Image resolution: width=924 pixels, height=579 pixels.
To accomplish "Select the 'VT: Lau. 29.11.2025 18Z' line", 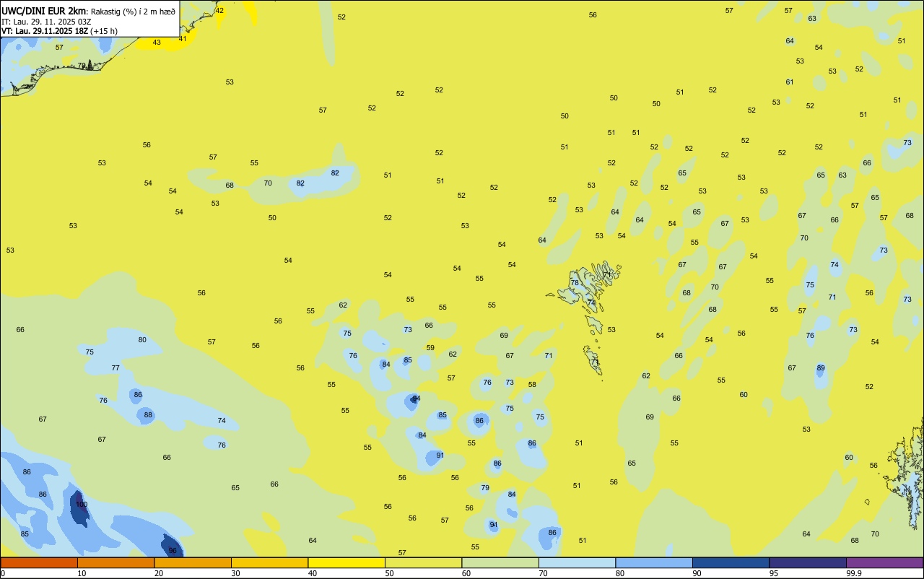I will [x=45, y=31].
